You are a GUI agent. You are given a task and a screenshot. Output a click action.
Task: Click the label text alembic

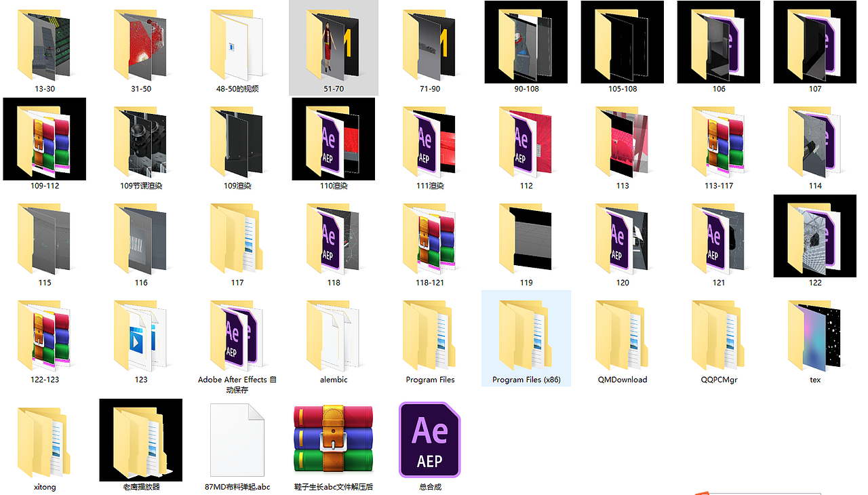pos(334,380)
